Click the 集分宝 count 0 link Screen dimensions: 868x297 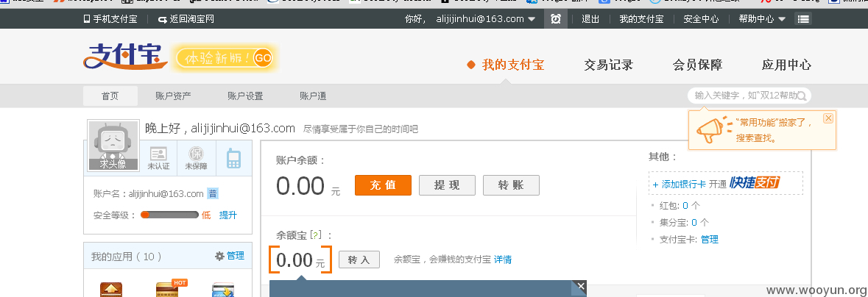pyautogui.click(x=694, y=222)
